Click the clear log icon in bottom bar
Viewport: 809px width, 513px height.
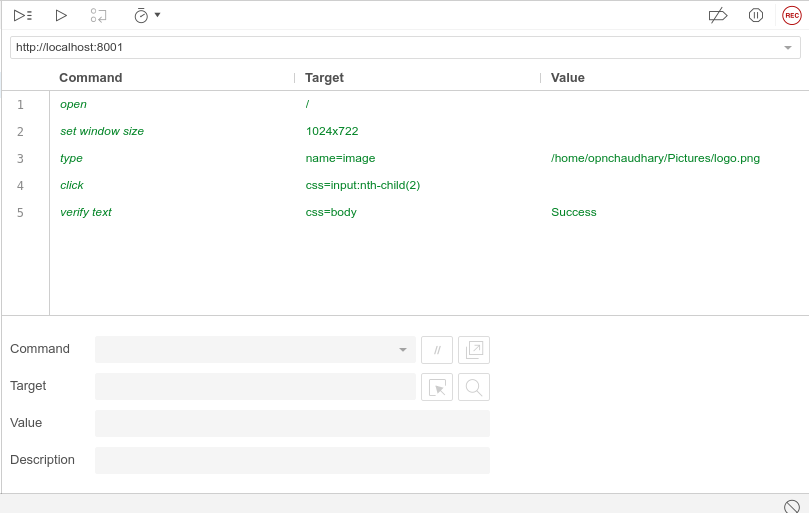(791, 506)
